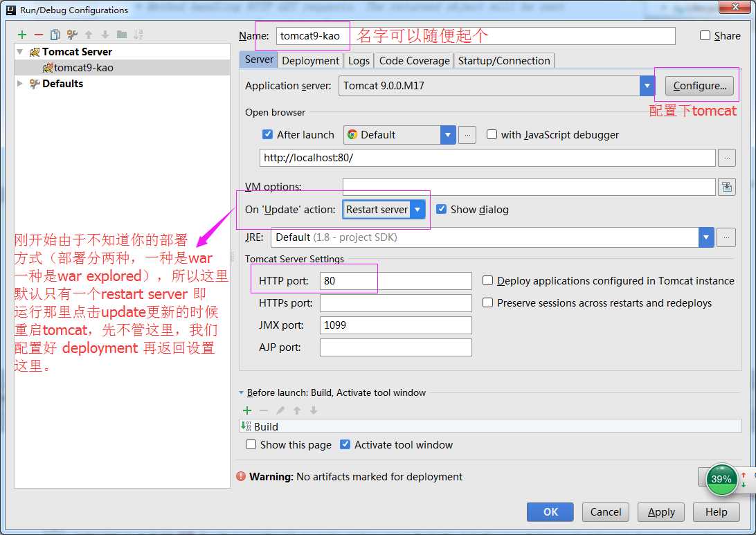Enable Preserve sessions across restarts and redeploys
This screenshot has height=535, width=756.
(488, 302)
